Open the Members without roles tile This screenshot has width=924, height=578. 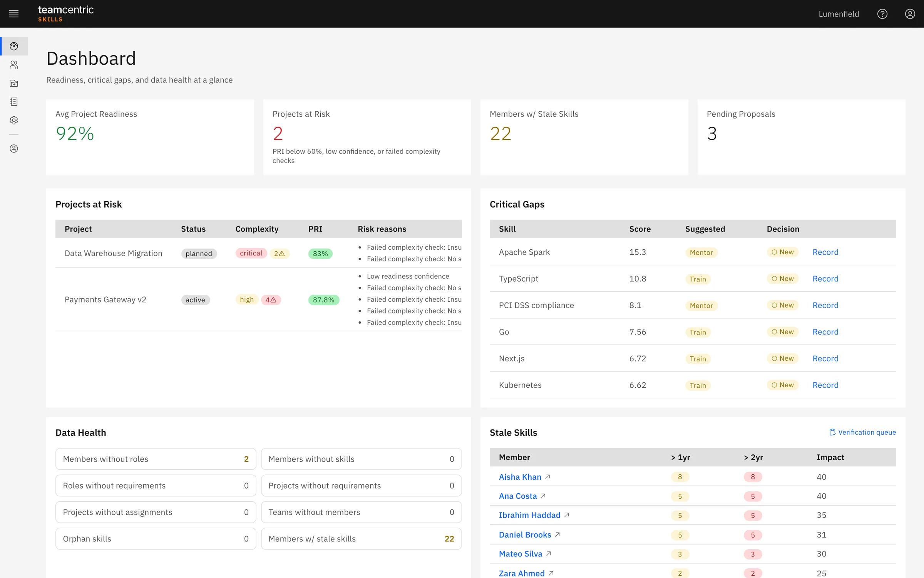[156, 459]
